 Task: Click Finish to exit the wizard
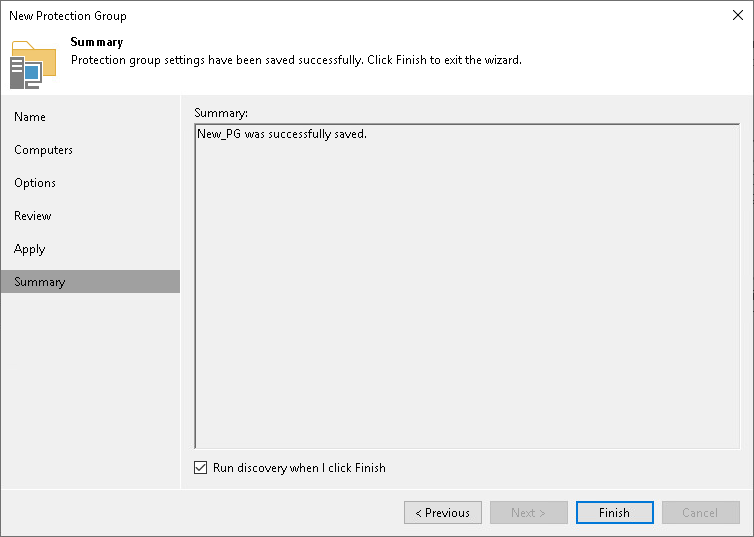pos(614,513)
